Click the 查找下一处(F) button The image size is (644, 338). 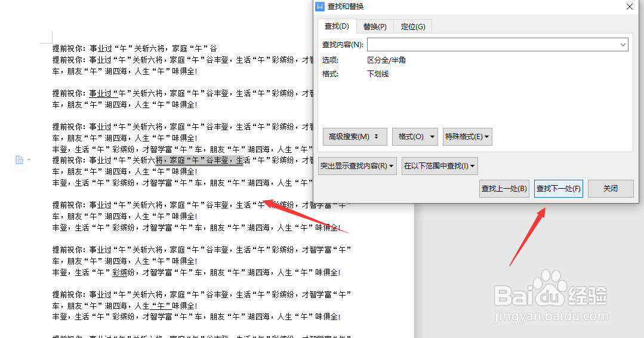point(559,189)
